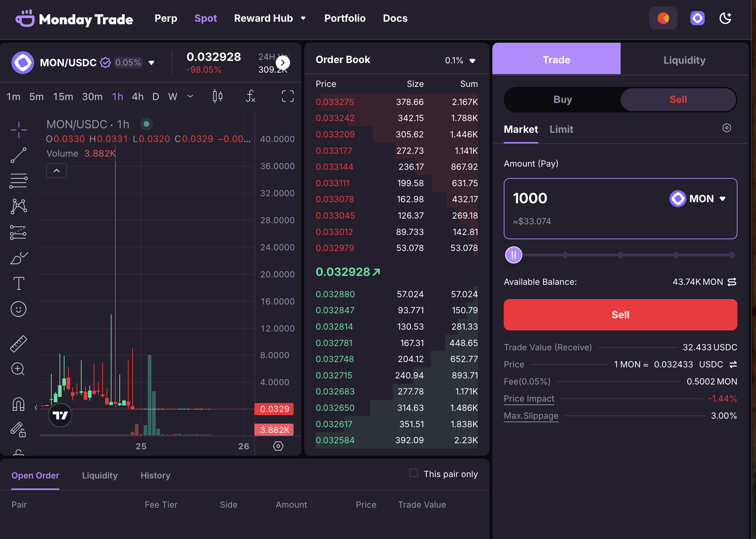
Task: Select the brush drawing tool
Action: [x=19, y=258]
